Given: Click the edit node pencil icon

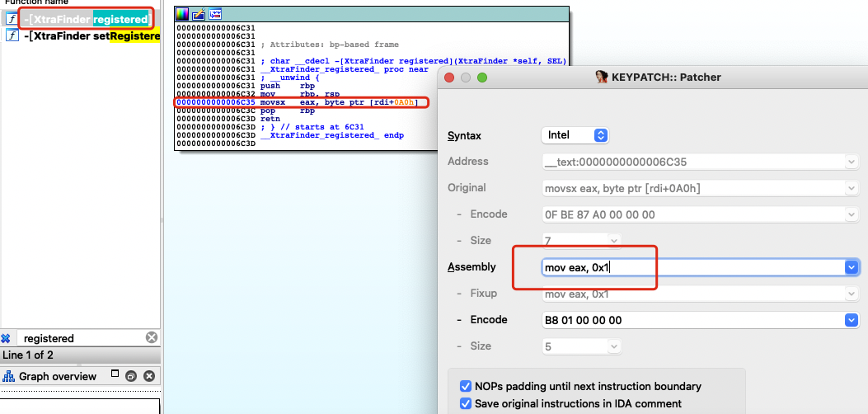Looking at the screenshot, I should click(x=199, y=14).
